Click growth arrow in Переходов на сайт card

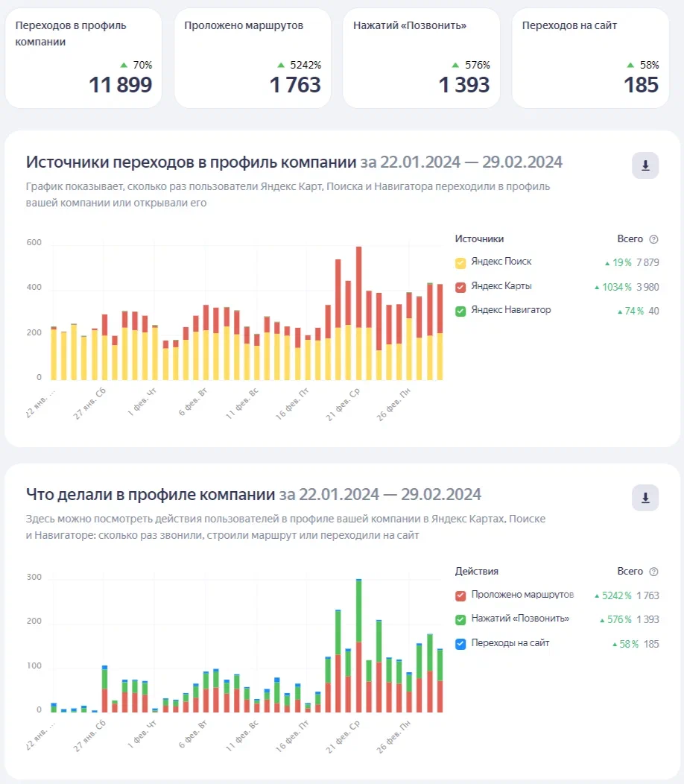(631, 66)
